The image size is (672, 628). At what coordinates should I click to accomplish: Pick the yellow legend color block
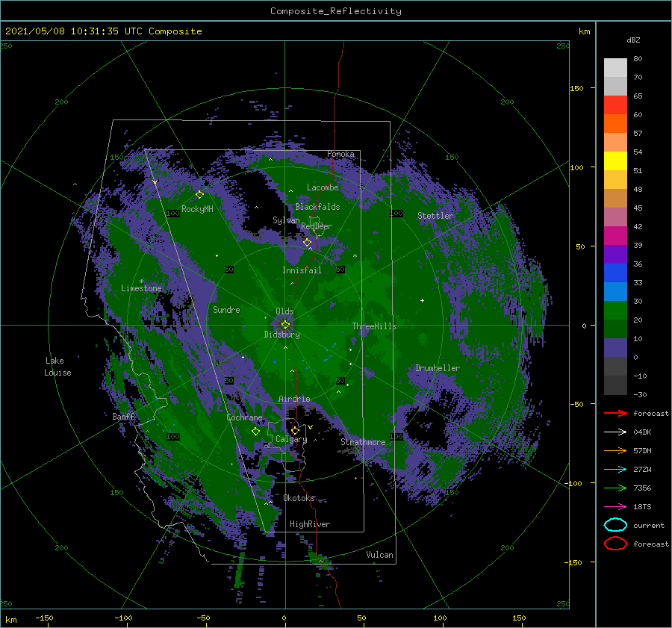pyautogui.click(x=615, y=161)
